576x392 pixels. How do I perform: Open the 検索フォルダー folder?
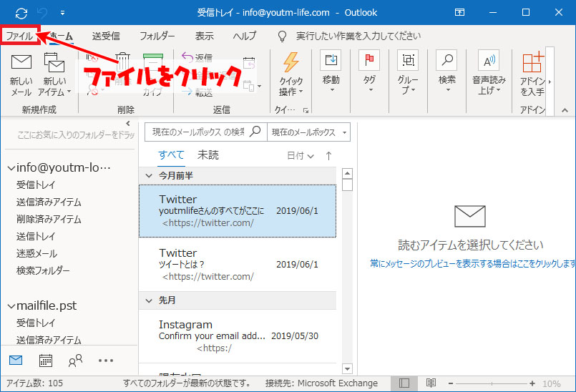click(43, 271)
